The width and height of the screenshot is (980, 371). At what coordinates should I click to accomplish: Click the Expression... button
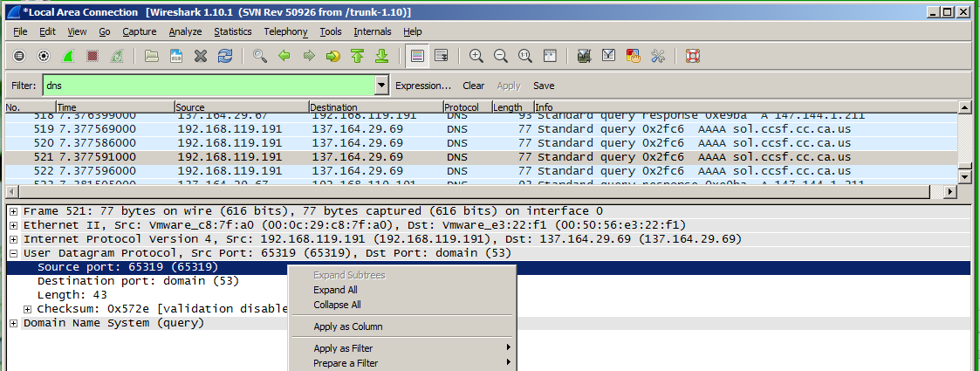[x=423, y=86]
